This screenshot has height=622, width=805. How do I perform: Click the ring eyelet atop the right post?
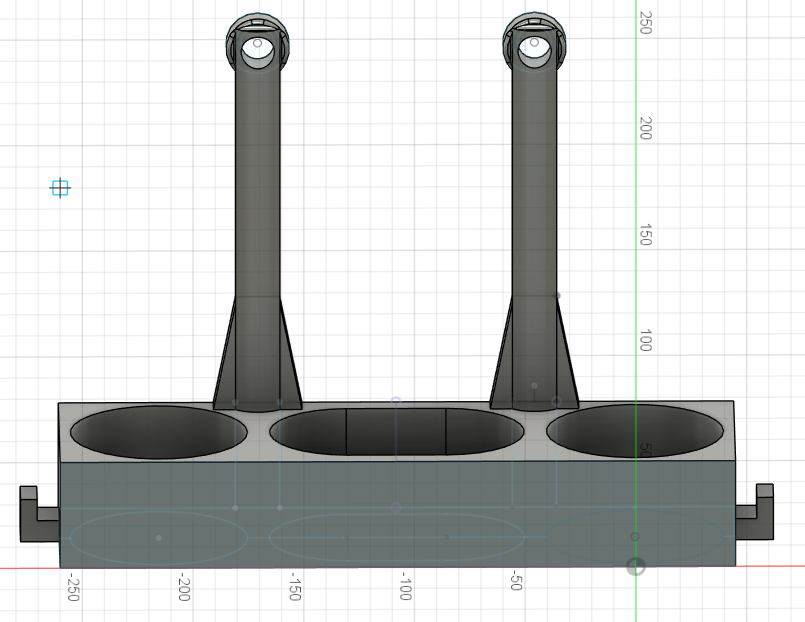(534, 43)
